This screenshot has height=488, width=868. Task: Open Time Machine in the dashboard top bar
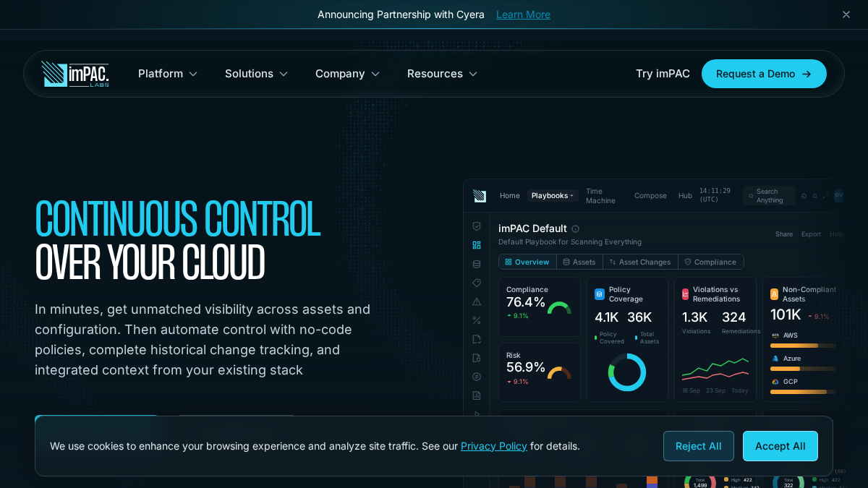pyautogui.click(x=600, y=196)
